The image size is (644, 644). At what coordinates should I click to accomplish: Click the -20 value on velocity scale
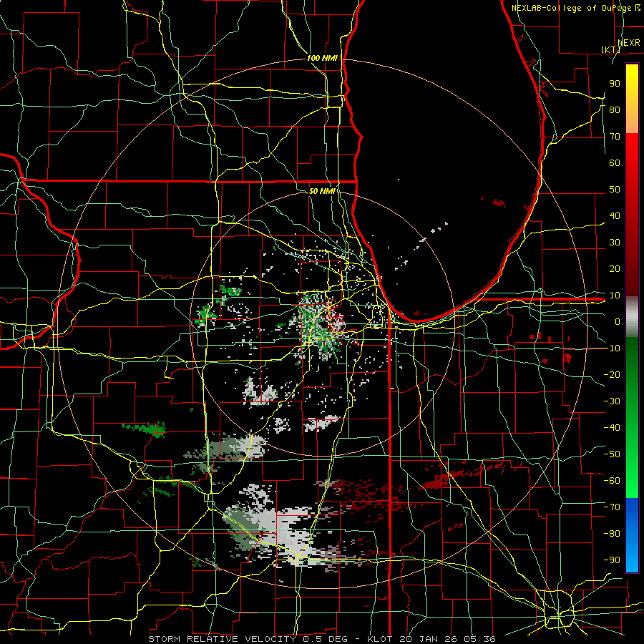(612, 374)
